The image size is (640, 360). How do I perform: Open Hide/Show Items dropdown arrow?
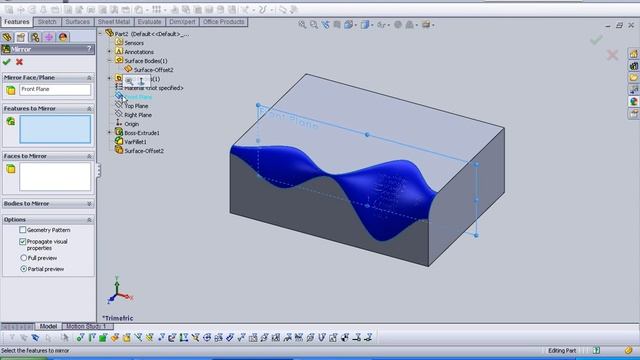pyautogui.click(x=388, y=25)
